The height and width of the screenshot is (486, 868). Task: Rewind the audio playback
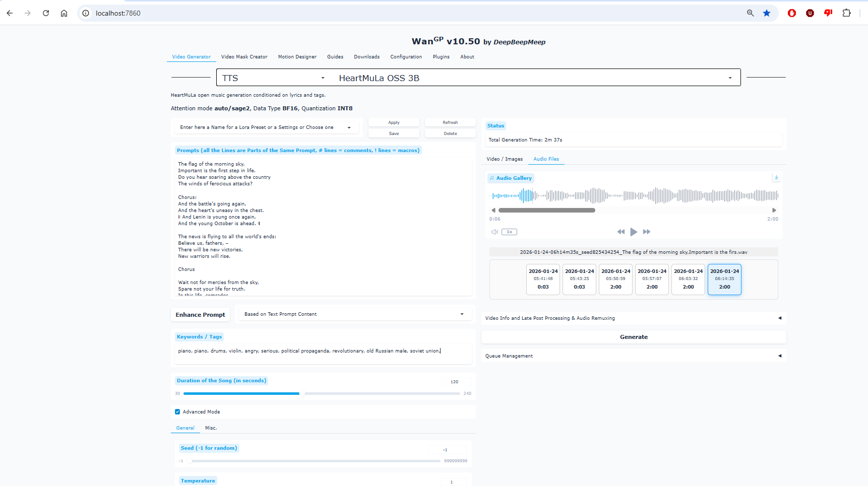(x=621, y=232)
